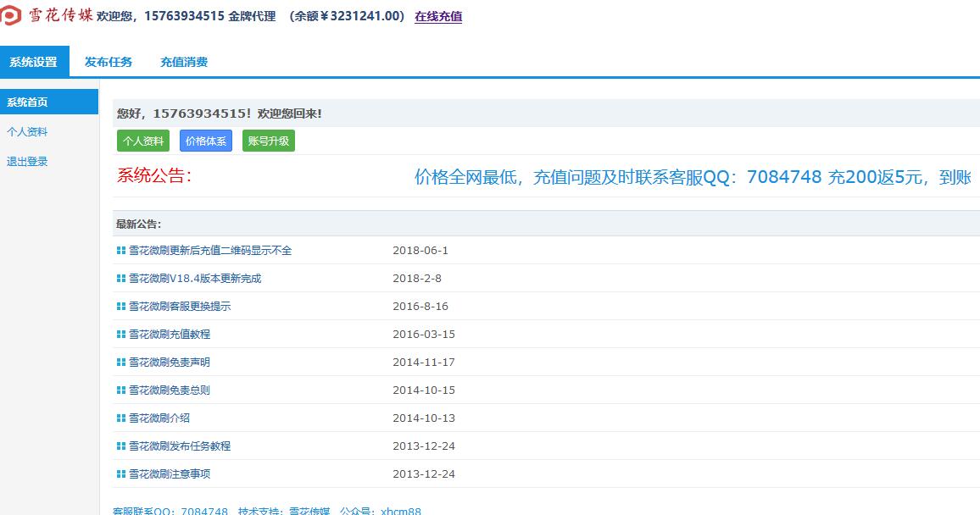Click the green 个人资料 button
Viewport: 980px width, 515px height.
click(x=143, y=141)
